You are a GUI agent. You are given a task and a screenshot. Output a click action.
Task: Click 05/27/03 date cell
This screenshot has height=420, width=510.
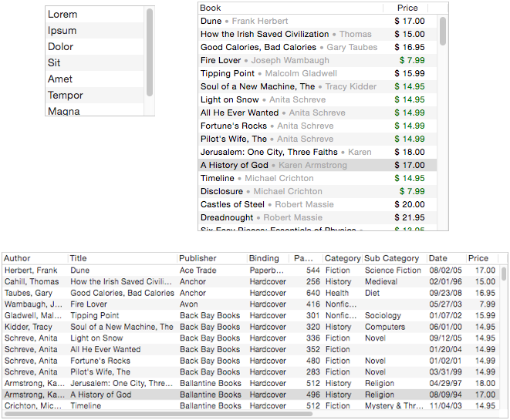coord(445,304)
